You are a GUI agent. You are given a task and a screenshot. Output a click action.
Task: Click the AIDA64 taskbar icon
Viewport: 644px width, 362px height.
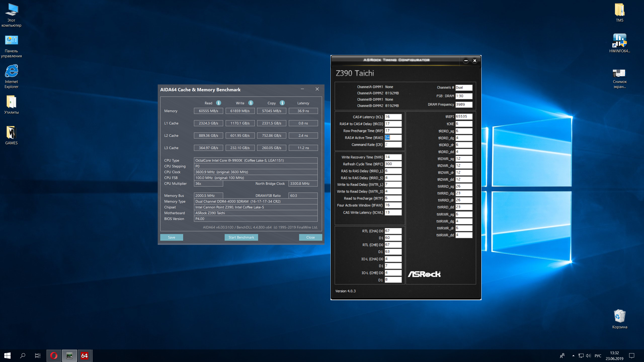(85, 355)
